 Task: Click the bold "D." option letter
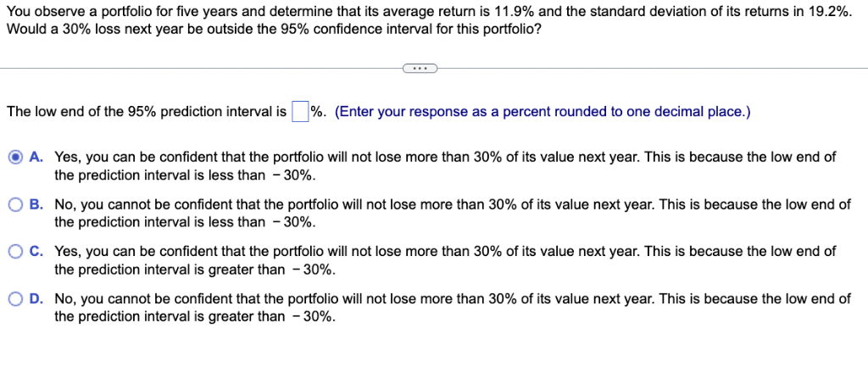[x=36, y=299]
